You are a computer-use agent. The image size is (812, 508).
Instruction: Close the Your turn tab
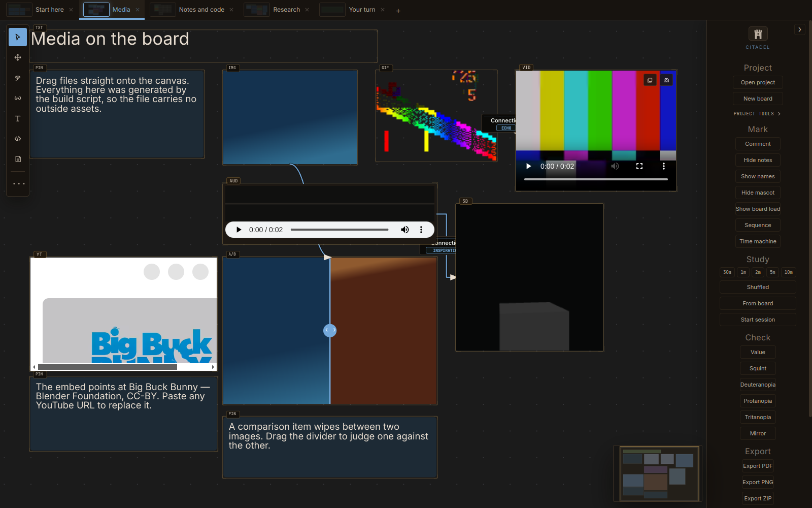[x=383, y=10]
